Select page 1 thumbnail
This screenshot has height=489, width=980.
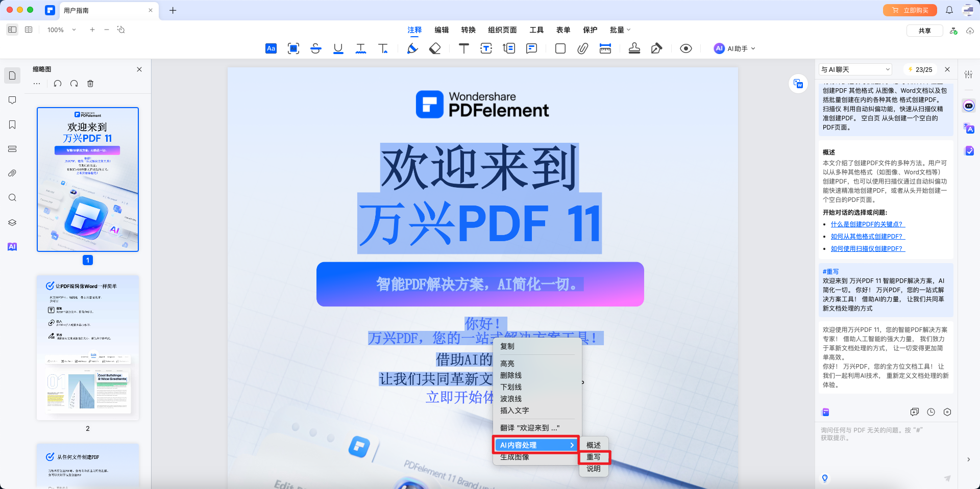88,179
